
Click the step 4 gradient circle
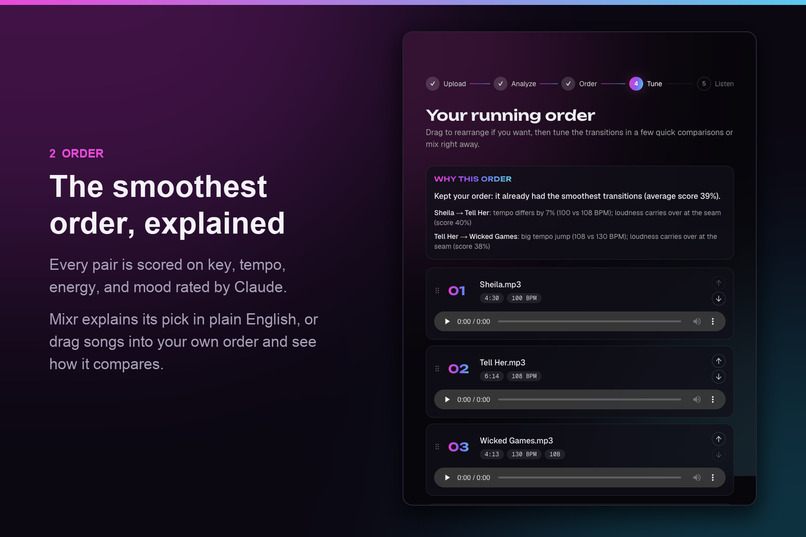click(x=636, y=84)
